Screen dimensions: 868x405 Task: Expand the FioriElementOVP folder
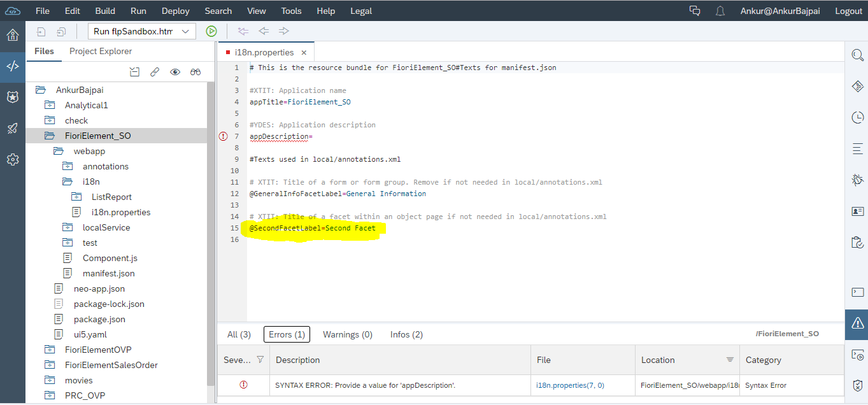(50, 350)
